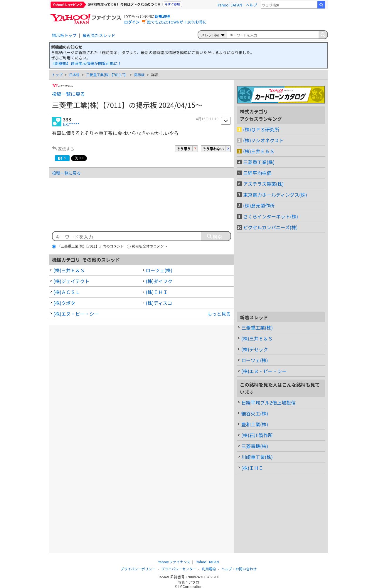This screenshot has width=377, height=588.
Task: Open ranking #6 アステラス製薬(株)
Action: pos(263,184)
